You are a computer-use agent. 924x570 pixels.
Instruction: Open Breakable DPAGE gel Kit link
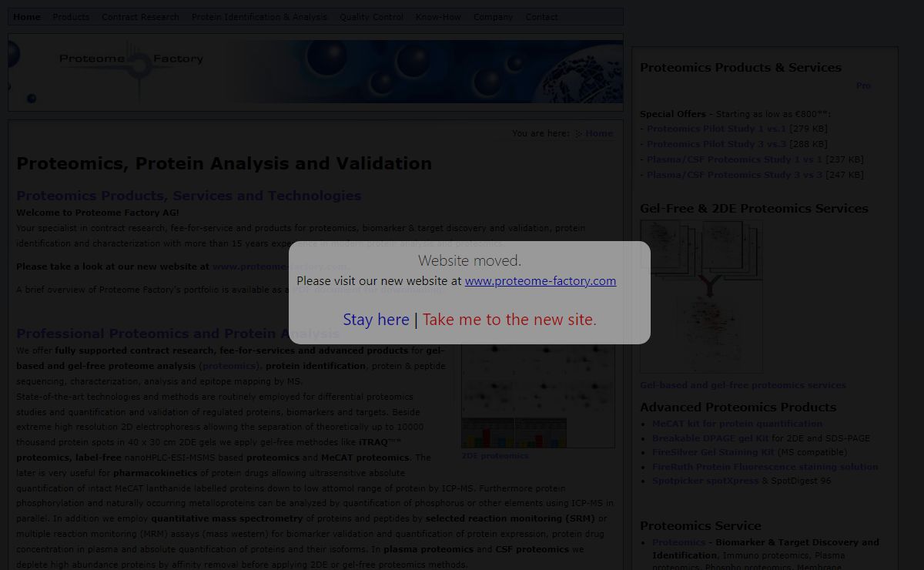[711, 438]
